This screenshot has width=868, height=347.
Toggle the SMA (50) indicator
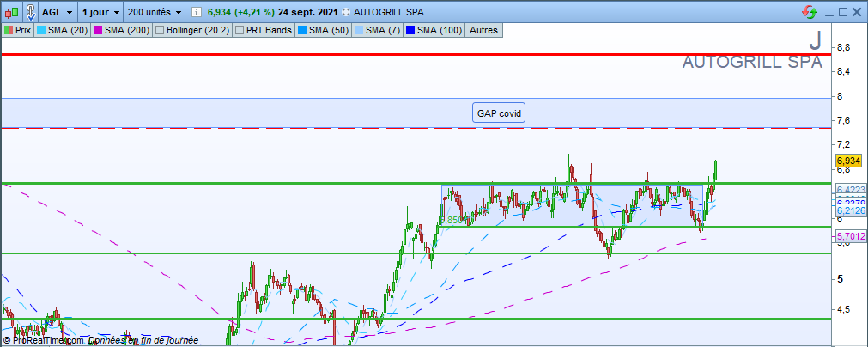[x=323, y=30]
